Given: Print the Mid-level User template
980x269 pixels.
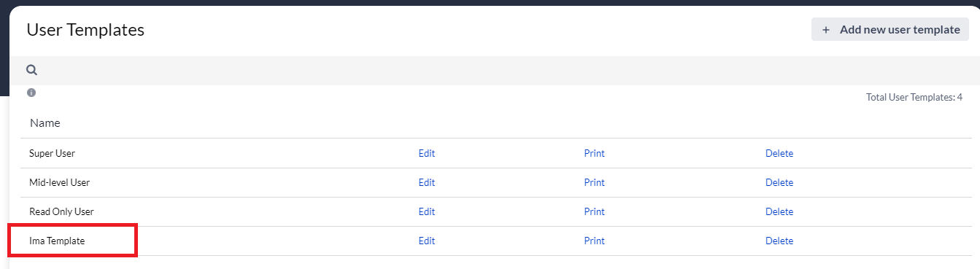Looking at the screenshot, I should [x=595, y=182].
